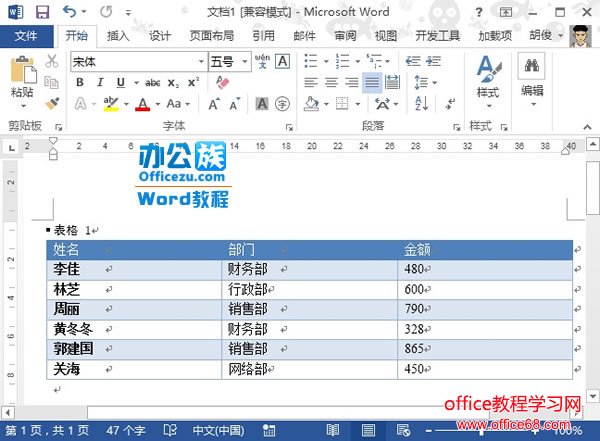Open the 审阅 Review tab
This screenshot has width=600, height=441.
point(345,36)
